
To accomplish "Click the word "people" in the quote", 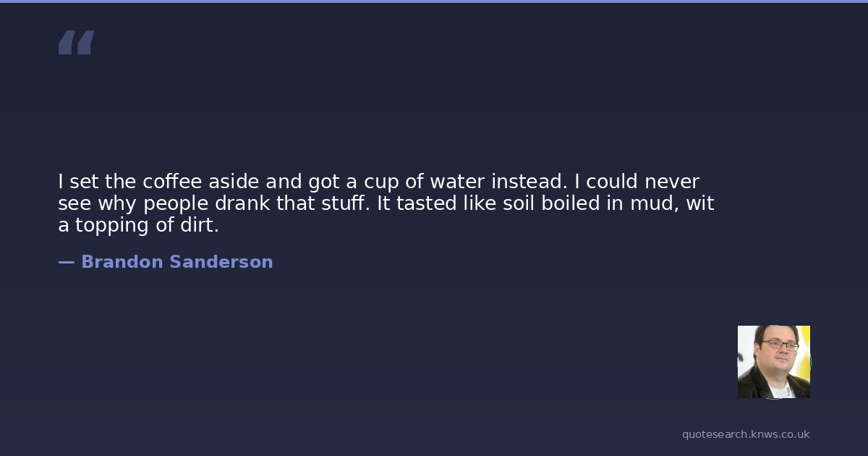I will (x=174, y=203).
